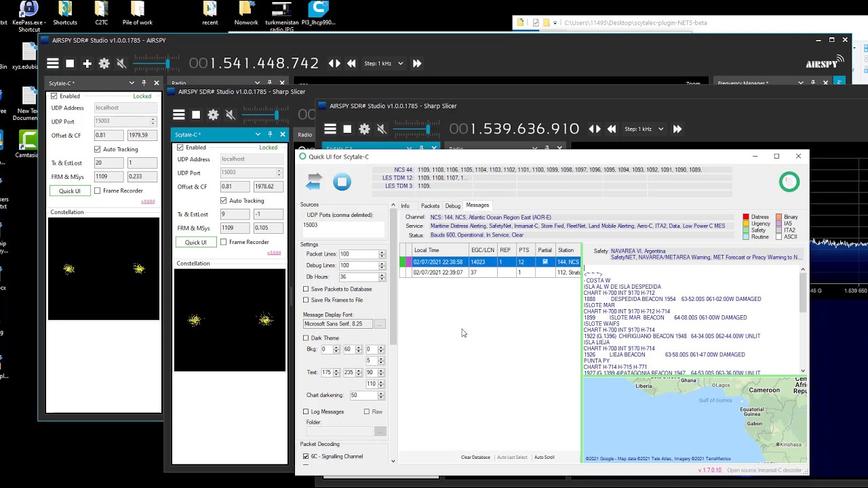The height and width of the screenshot is (488, 868).
Task: Stop button in first Sharp Slicer window
Action: pyautogui.click(x=196, y=115)
